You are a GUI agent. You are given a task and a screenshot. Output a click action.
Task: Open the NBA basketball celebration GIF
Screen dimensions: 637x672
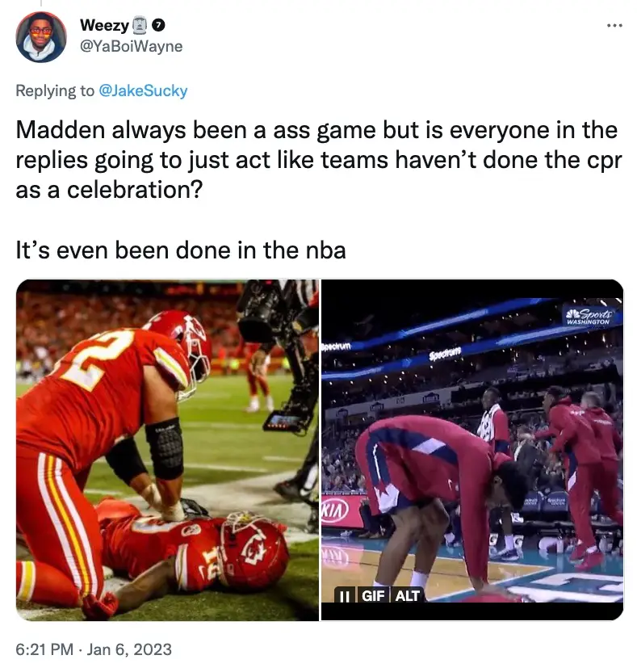pos(472,450)
